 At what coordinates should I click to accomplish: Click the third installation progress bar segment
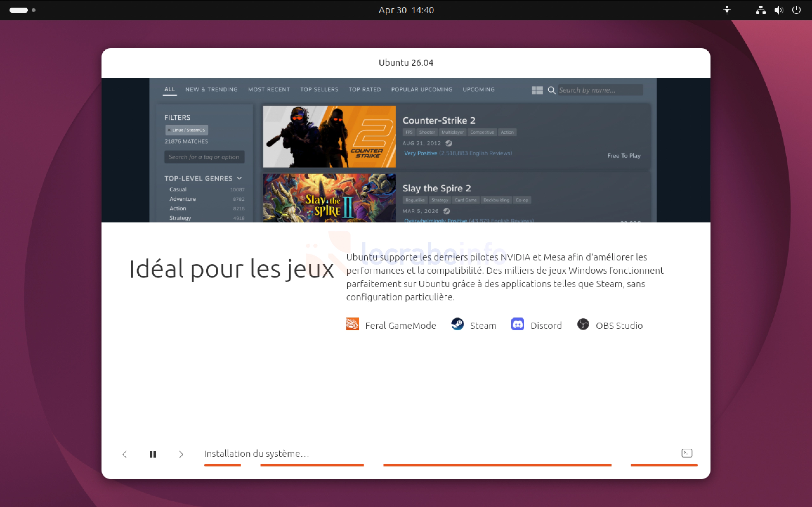(x=497, y=465)
